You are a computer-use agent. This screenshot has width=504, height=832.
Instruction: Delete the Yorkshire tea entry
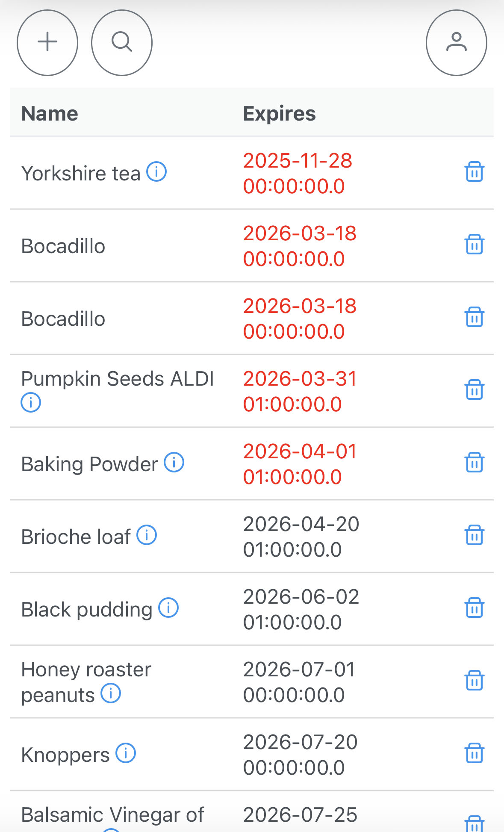point(474,172)
